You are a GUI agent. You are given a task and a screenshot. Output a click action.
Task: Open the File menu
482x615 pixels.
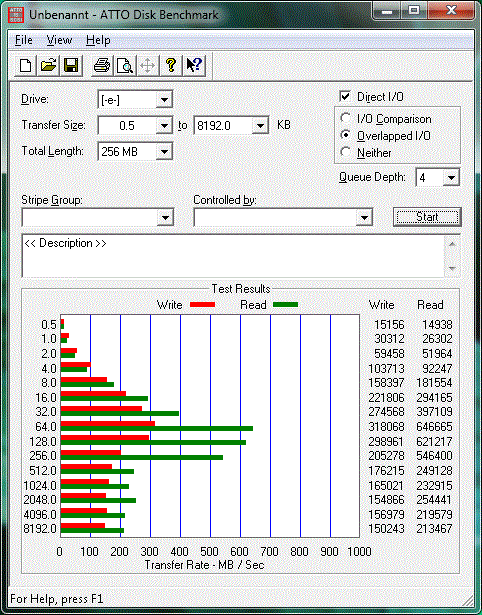[24, 40]
